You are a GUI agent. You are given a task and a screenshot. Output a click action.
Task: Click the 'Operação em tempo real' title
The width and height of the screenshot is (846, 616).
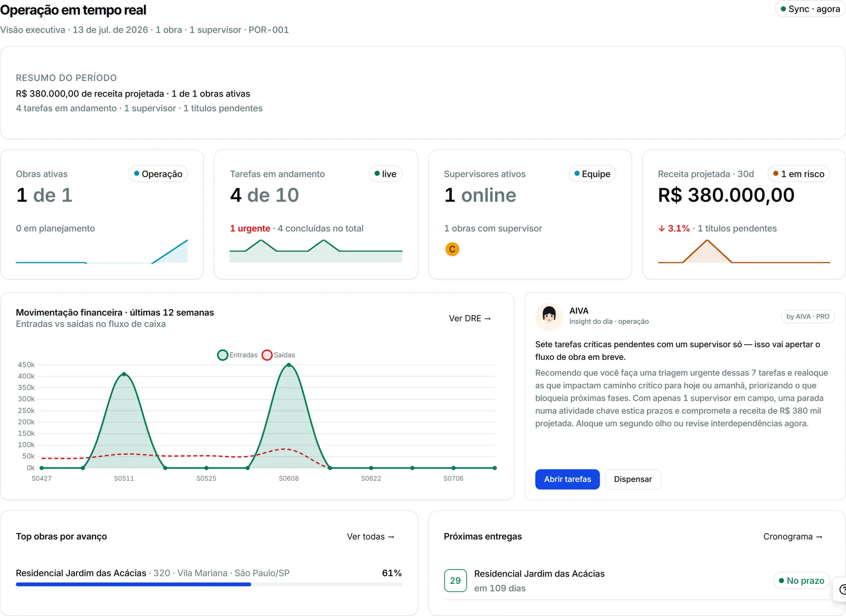73,10
